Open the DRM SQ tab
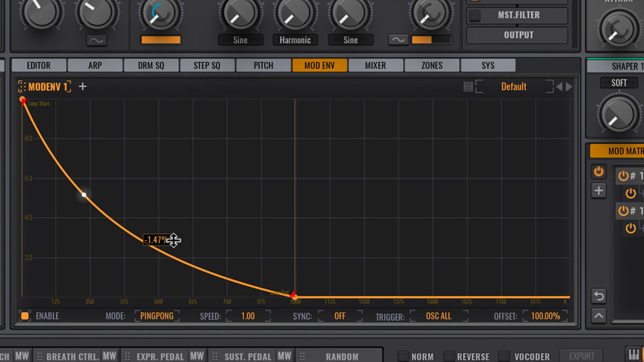Image resolution: width=644 pixels, height=362 pixels. tap(151, 65)
